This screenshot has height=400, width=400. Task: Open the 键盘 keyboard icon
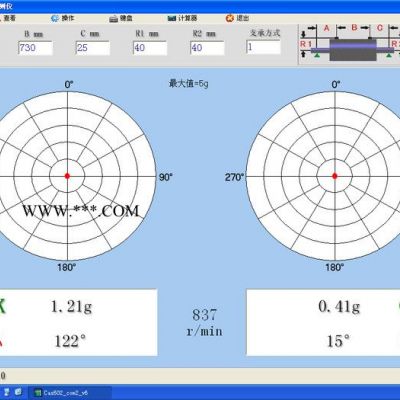point(113,19)
